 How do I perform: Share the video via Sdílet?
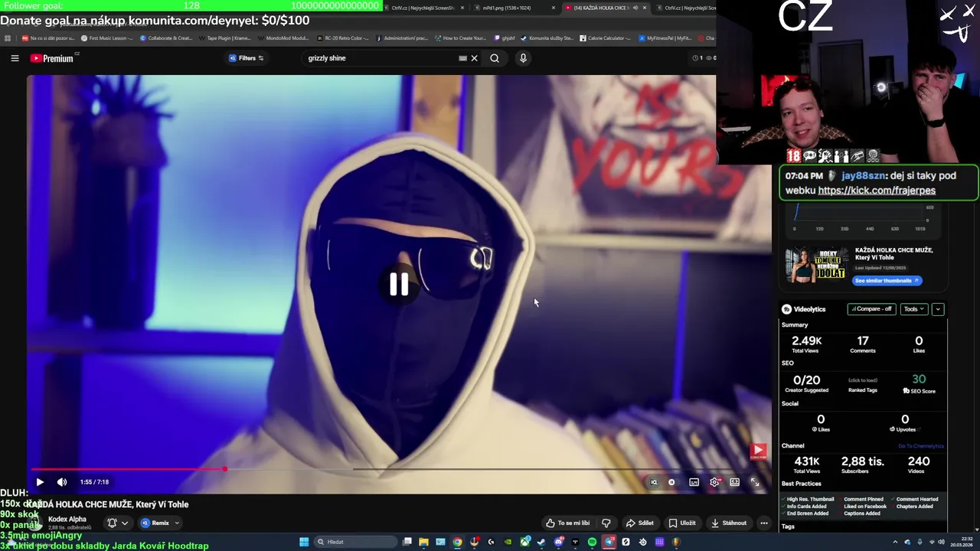[639, 523]
